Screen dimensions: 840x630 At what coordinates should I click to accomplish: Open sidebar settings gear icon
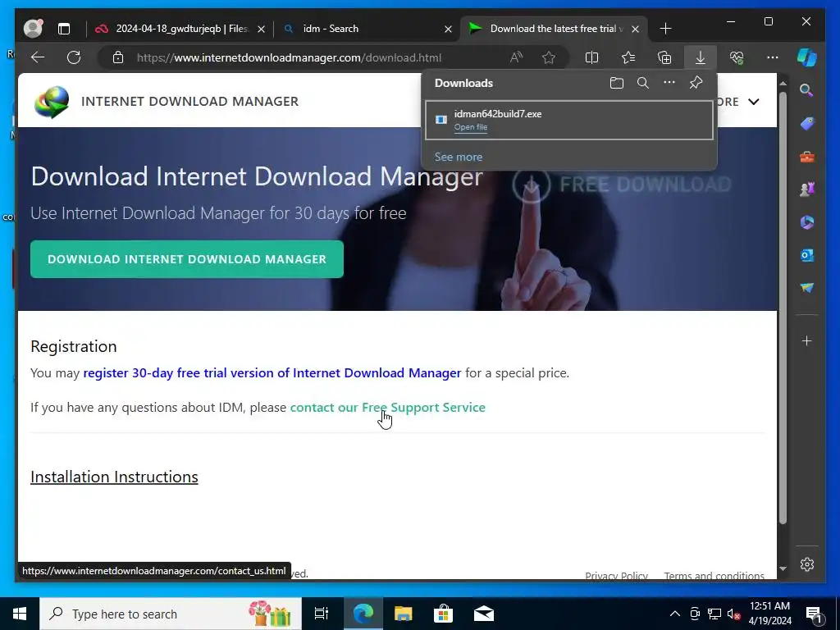pos(807,564)
